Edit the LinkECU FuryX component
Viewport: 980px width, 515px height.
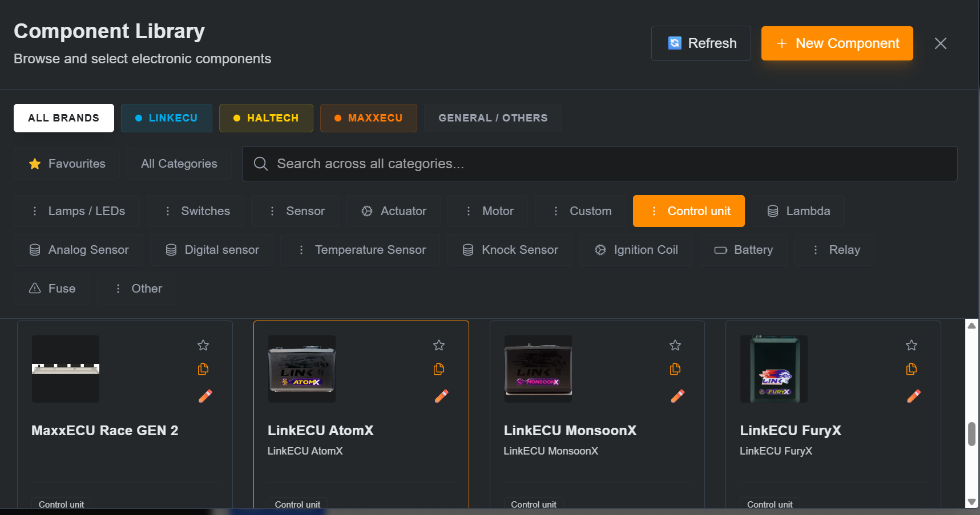pos(914,396)
